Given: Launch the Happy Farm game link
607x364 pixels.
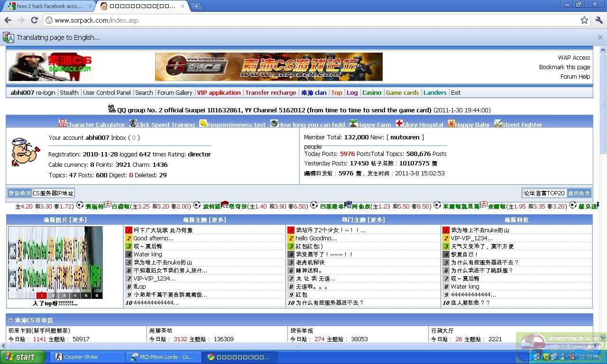Looking at the screenshot, I should 374,125.
